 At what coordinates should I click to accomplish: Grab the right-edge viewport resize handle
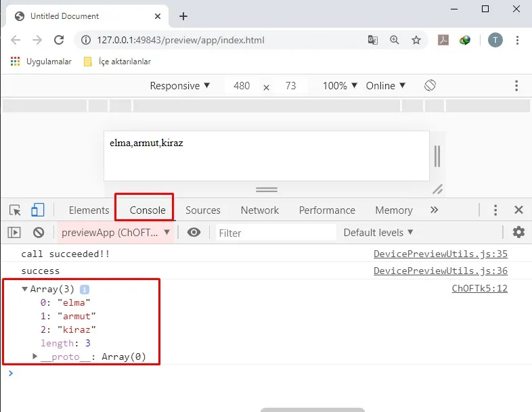tap(437, 156)
